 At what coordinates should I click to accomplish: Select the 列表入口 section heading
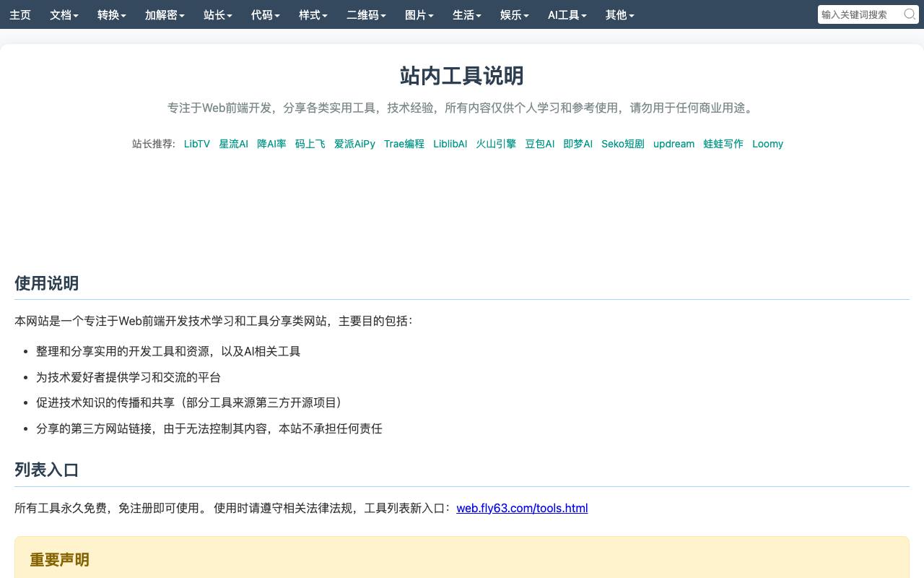click(46, 470)
